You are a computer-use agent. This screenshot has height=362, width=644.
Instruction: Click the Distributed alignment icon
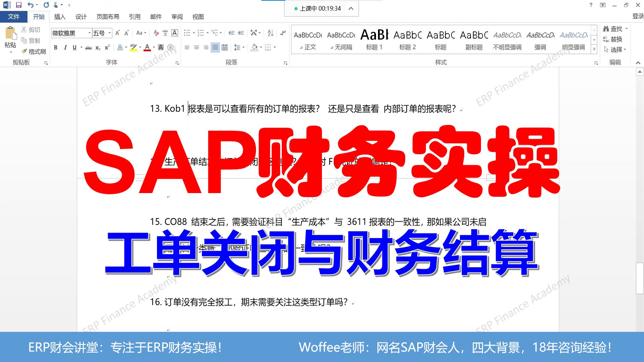coord(225,48)
